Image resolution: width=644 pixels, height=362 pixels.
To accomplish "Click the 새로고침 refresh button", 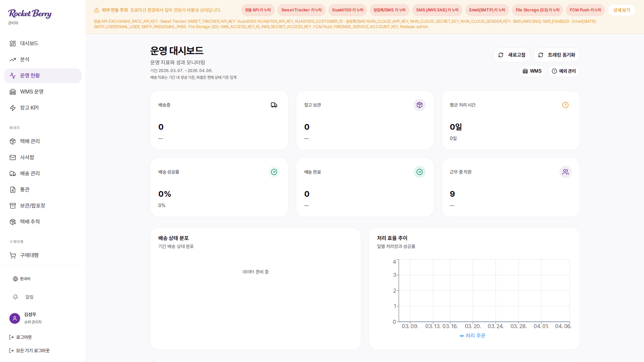I will pos(512,55).
